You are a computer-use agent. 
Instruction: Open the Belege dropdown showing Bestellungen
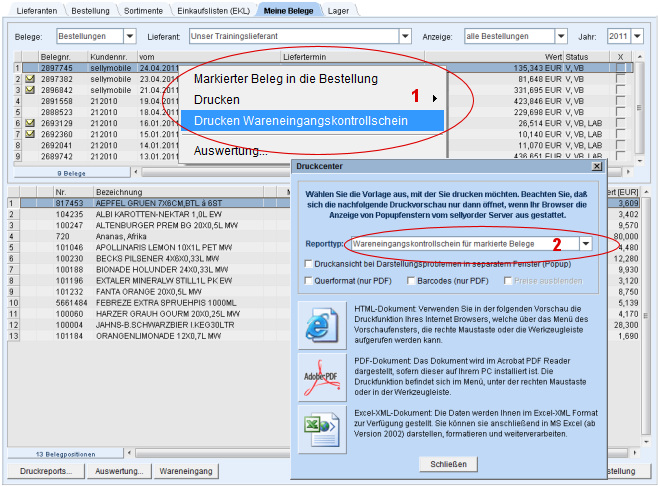click(x=130, y=36)
